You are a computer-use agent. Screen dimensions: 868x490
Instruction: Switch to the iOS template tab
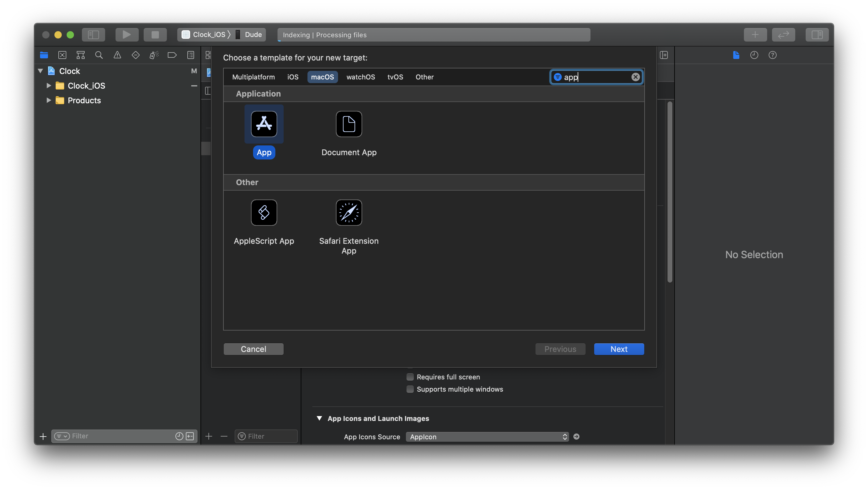tap(292, 77)
